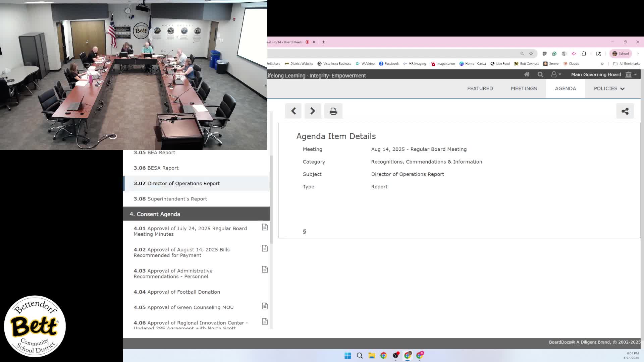Viewport: 644px width, 362px height.
Task: Click the Grammarly extension icon
Action: coord(554,54)
